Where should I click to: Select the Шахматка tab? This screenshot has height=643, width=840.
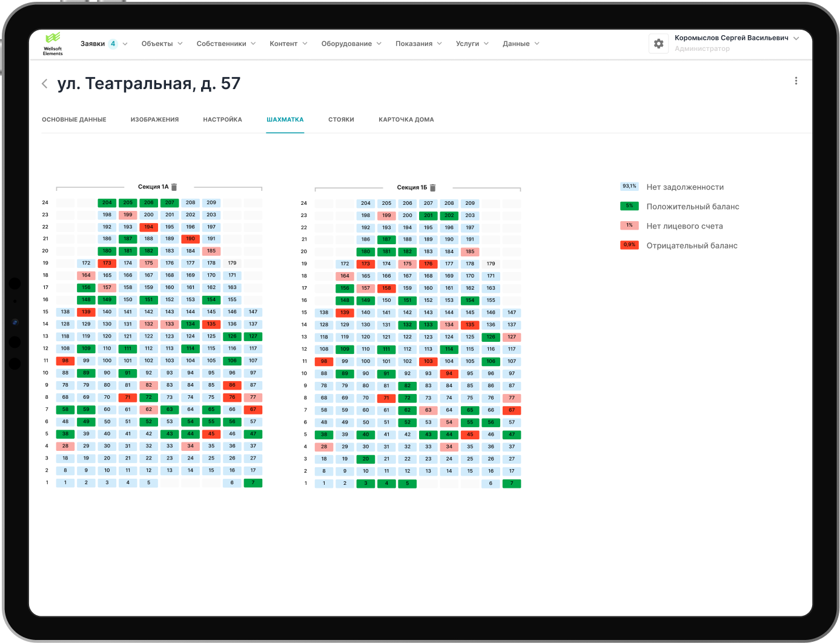coord(285,120)
